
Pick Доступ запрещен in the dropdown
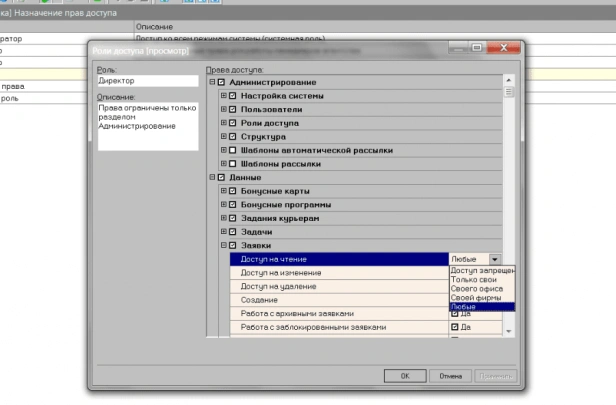(x=482, y=271)
